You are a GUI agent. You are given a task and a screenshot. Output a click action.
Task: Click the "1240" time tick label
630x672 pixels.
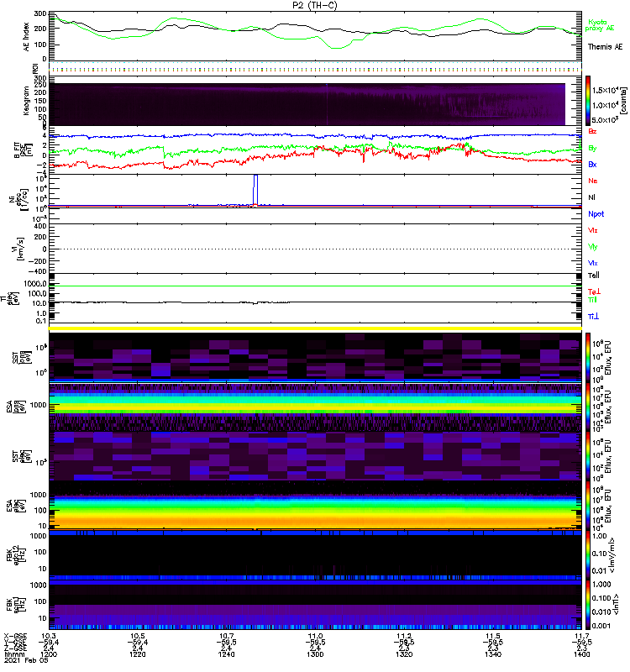[x=226, y=655]
